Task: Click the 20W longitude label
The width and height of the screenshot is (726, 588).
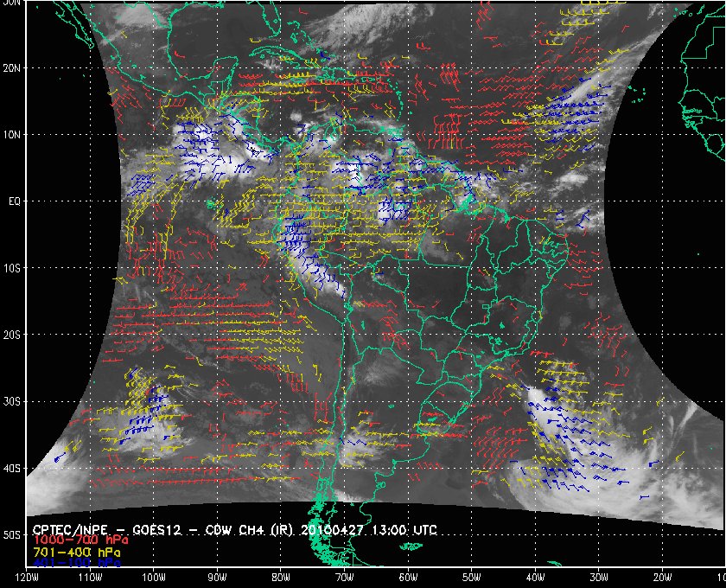Action: click(663, 578)
